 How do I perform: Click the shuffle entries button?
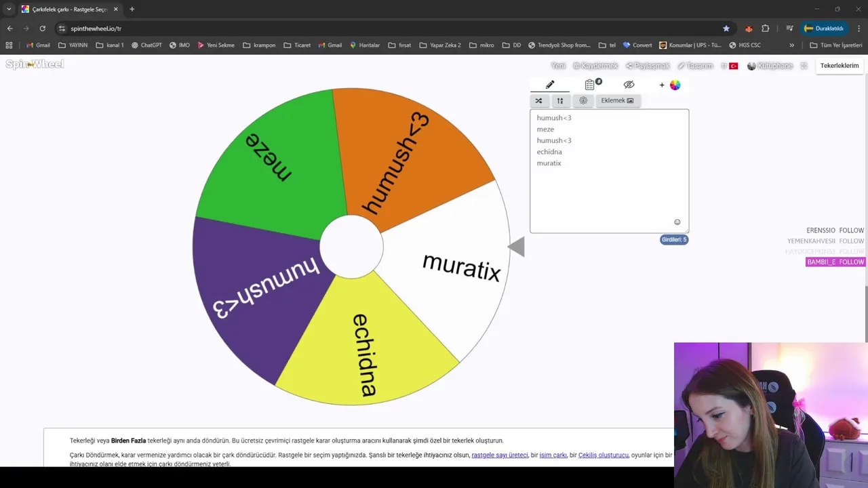click(x=538, y=100)
